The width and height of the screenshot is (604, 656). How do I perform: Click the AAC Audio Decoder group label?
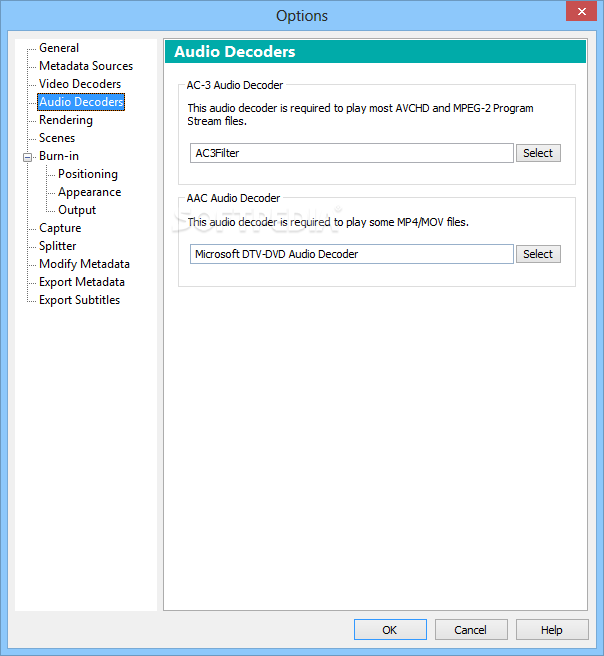pyautogui.click(x=233, y=198)
